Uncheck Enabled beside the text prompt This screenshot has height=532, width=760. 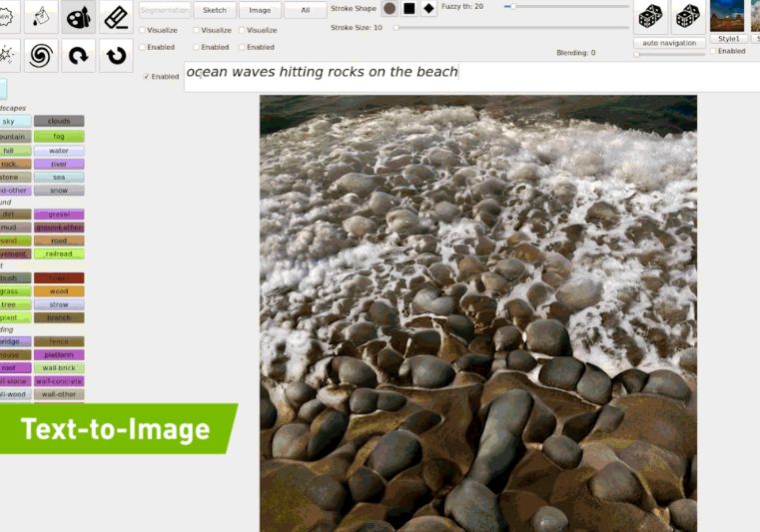(x=147, y=77)
